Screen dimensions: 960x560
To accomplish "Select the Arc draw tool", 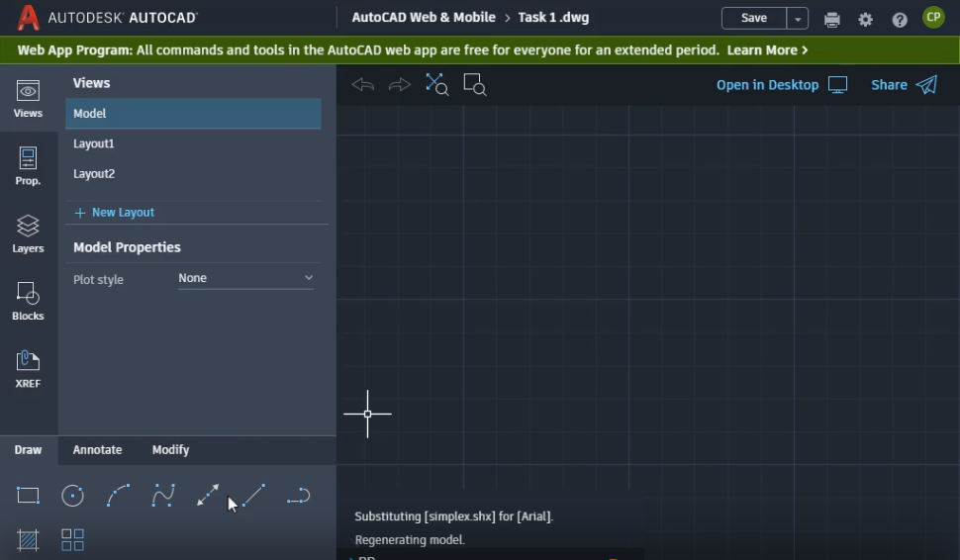I will point(118,495).
